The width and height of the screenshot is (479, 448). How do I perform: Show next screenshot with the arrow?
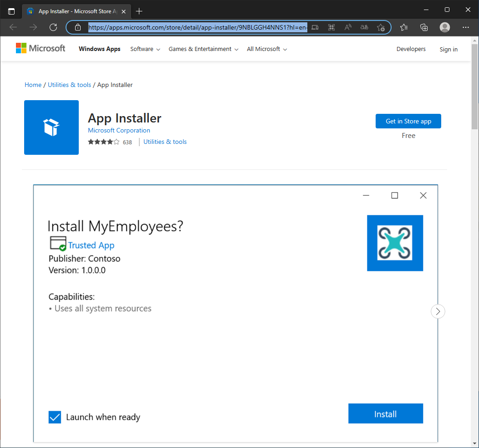coord(438,311)
